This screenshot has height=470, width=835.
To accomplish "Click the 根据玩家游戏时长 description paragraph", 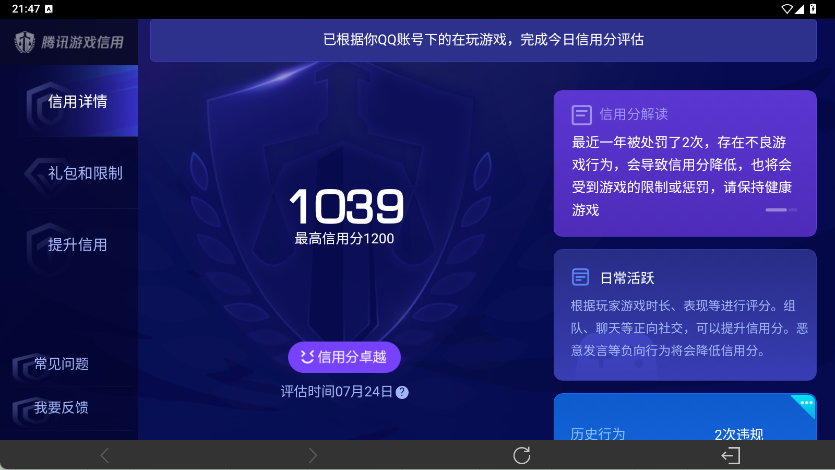I will coord(689,328).
